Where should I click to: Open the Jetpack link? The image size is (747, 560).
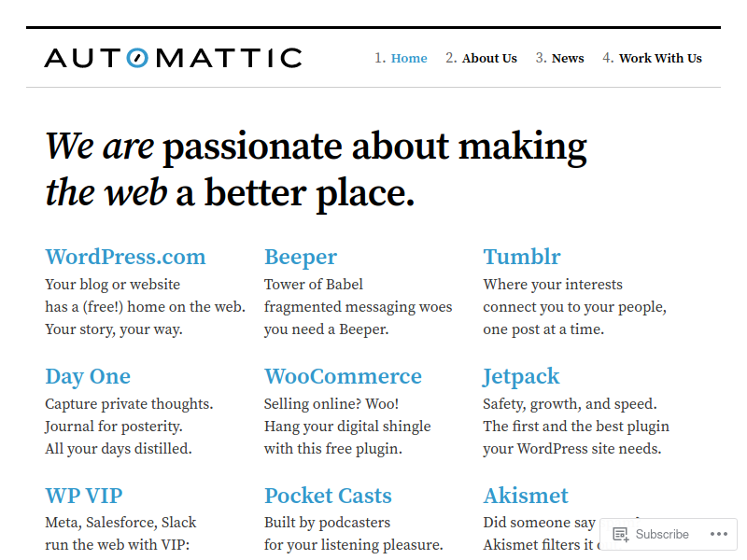pos(521,376)
